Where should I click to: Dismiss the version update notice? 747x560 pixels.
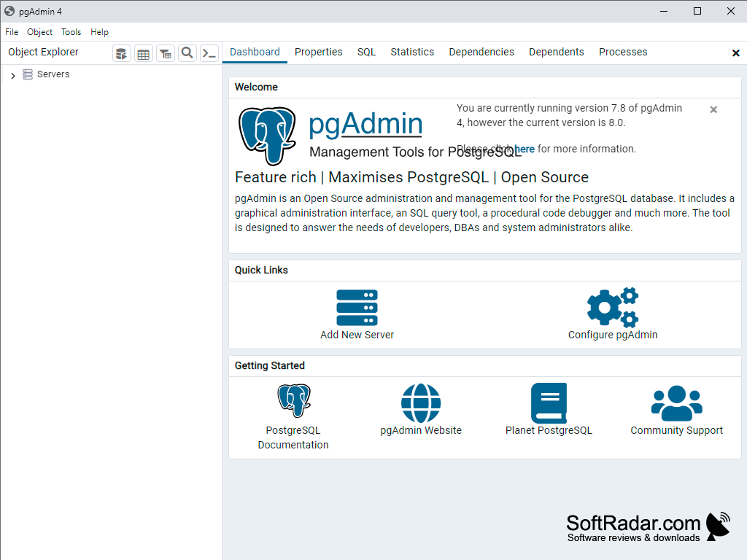pyautogui.click(x=713, y=109)
